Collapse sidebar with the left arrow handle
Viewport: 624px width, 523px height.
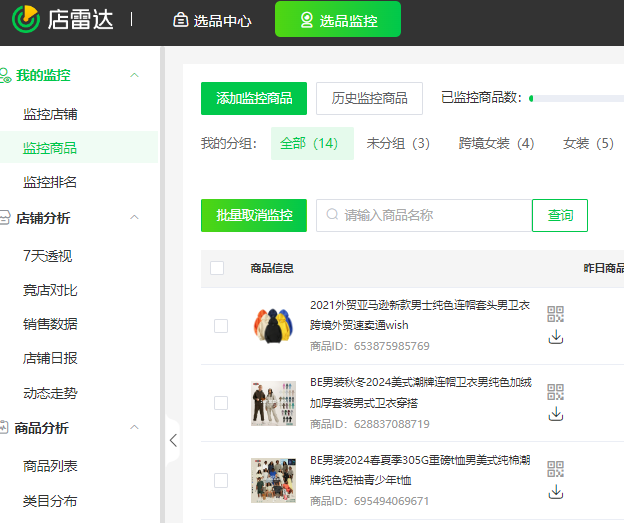pyautogui.click(x=172, y=440)
